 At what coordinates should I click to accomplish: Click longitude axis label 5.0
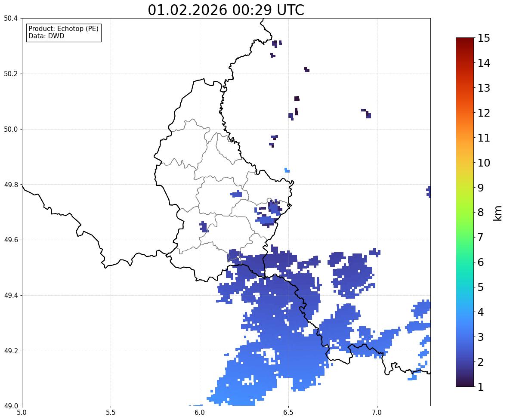click(22, 413)
